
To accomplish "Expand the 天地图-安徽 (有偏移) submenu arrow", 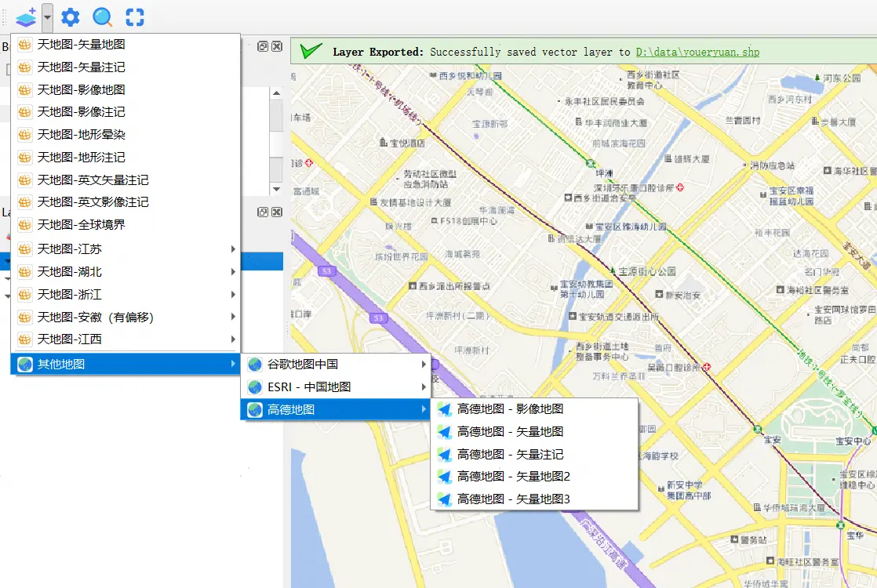I will (233, 317).
